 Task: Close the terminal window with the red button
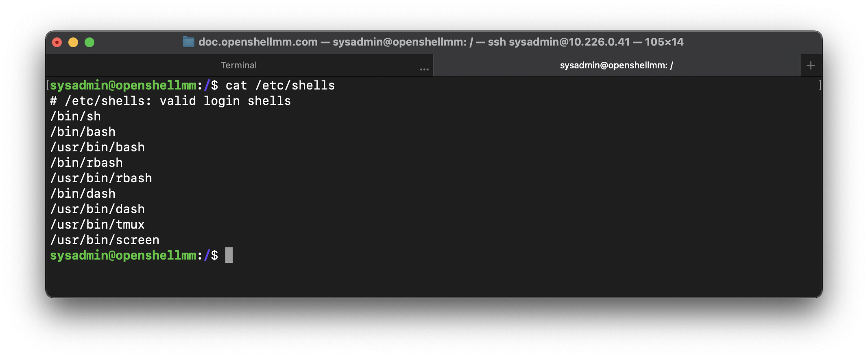click(57, 42)
